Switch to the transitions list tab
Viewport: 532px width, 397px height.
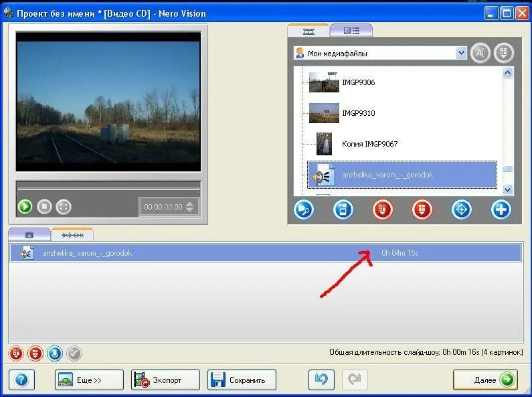351,31
